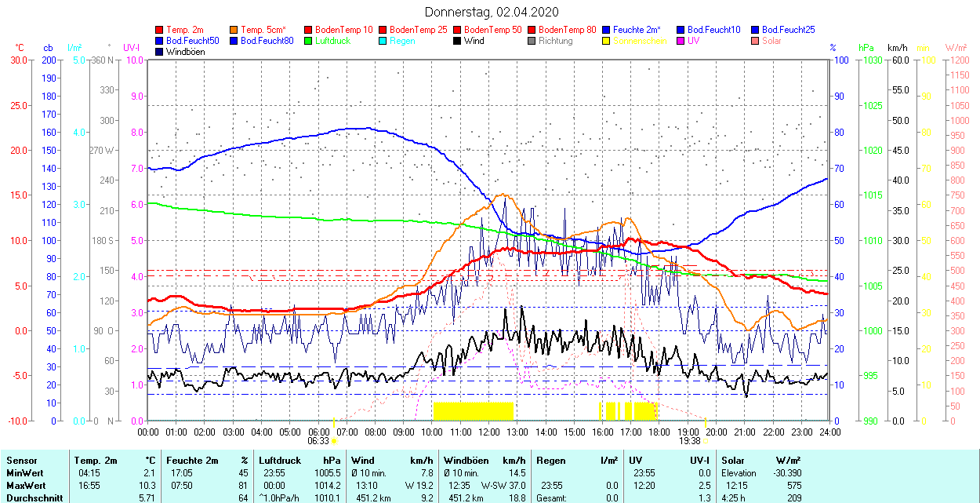The height and width of the screenshot is (503, 980).
Task: Click the Luftdruck column header in the table
Action: pyautogui.click(x=280, y=461)
